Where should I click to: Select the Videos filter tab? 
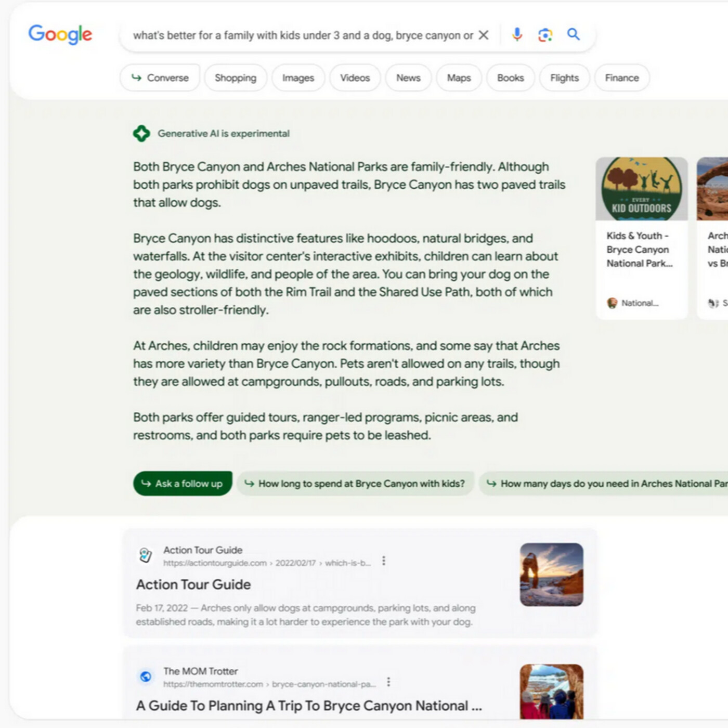click(355, 78)
